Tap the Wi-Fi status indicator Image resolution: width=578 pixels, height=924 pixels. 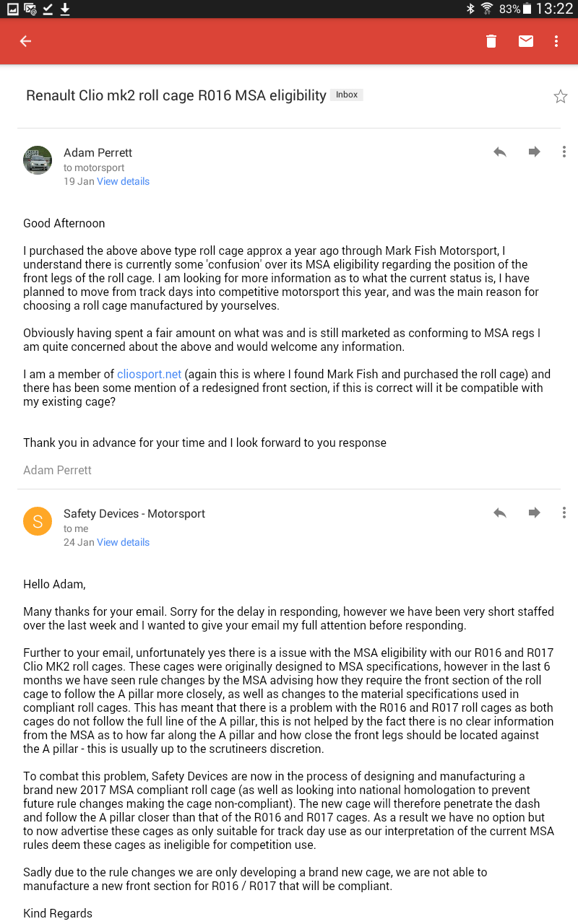pyautogui.click(x=492, y=9)
